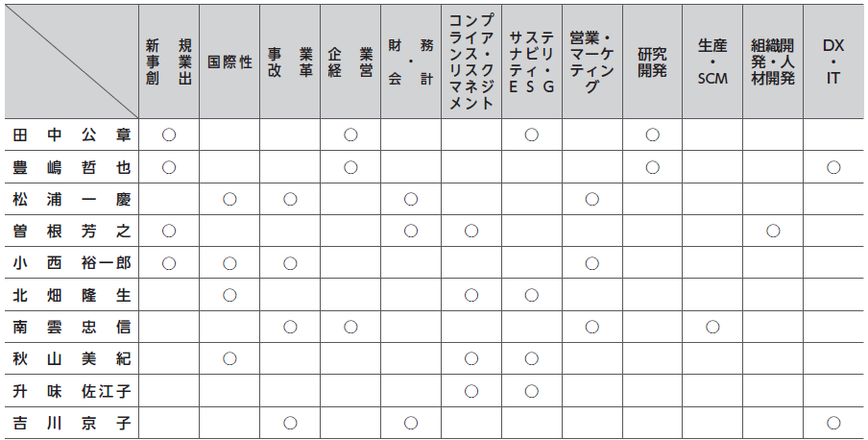Click 豊嶋哲也's circle under DX・IT
This screenshot has width=868, height=440.
point(833,167)
